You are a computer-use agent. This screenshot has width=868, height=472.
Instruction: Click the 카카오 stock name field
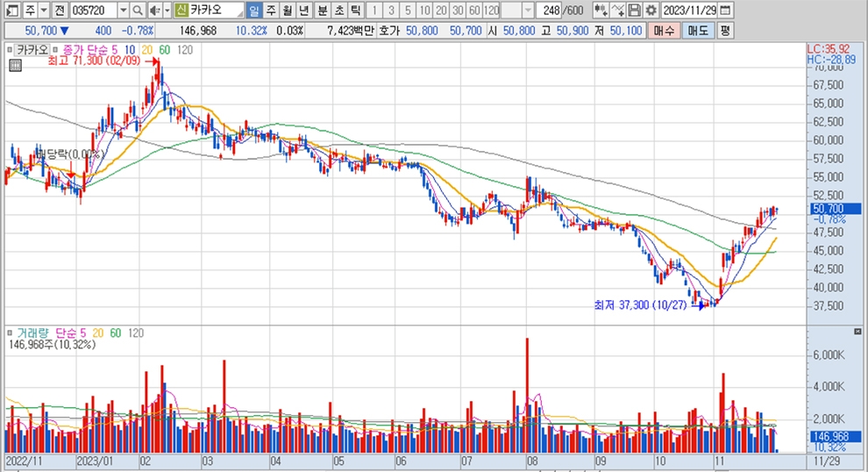point(210,10)
